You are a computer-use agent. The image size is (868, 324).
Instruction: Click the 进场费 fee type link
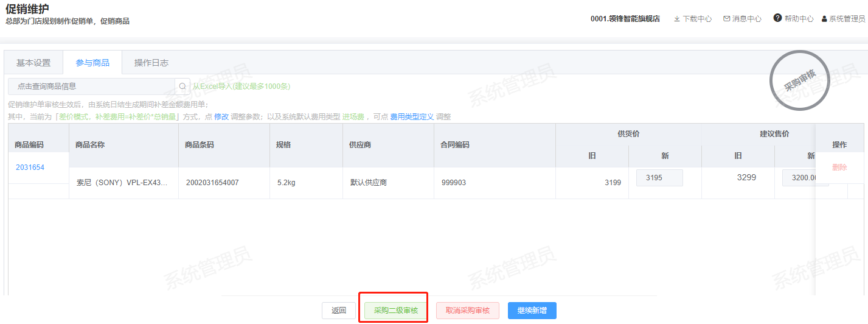click(x=353, y=116)
